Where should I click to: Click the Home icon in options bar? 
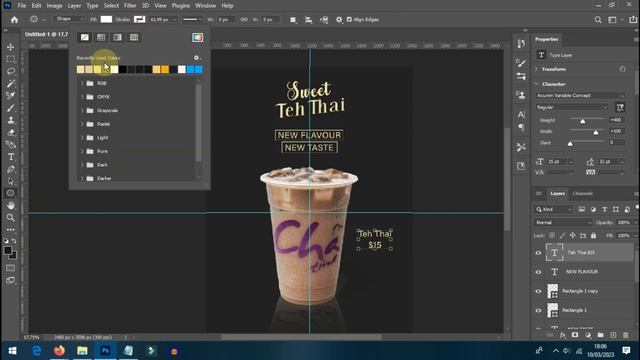(14, 20)
